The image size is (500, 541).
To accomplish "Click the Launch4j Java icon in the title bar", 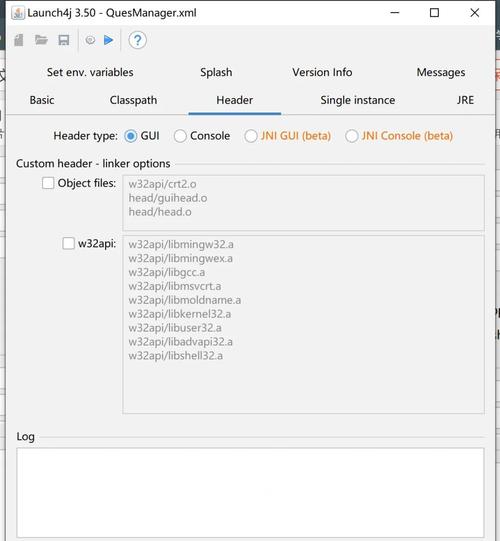I will pos(18,13).
